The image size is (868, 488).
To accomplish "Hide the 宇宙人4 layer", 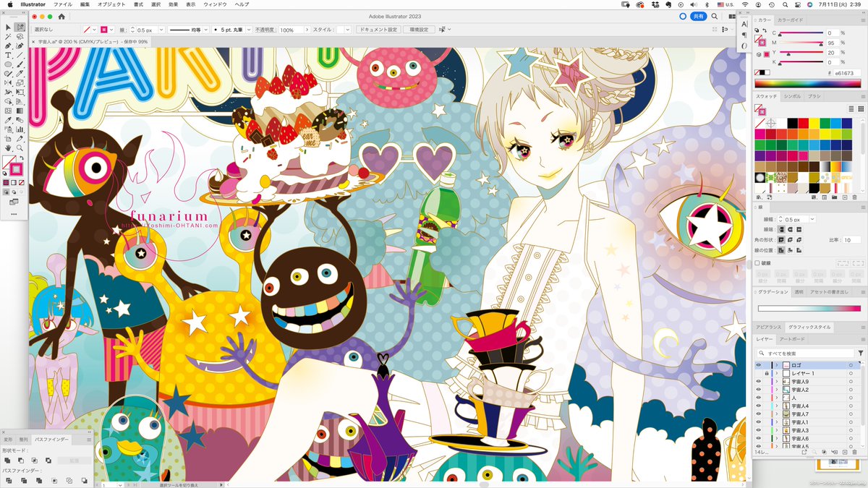I will [x=759, y=406].
